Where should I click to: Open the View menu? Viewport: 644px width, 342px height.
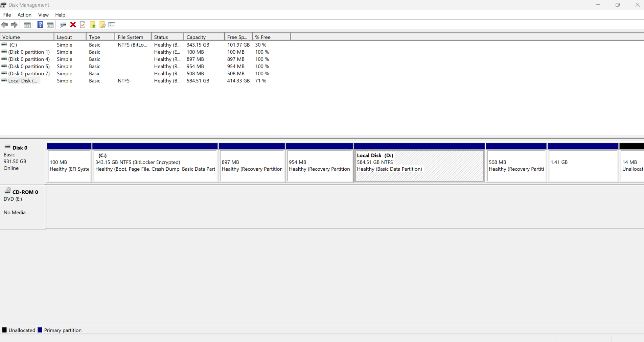43,15
